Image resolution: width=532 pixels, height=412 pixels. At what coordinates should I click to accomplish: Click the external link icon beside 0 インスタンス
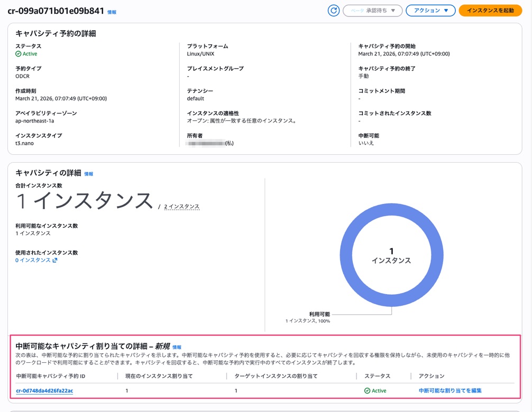(x=55, y=260)
